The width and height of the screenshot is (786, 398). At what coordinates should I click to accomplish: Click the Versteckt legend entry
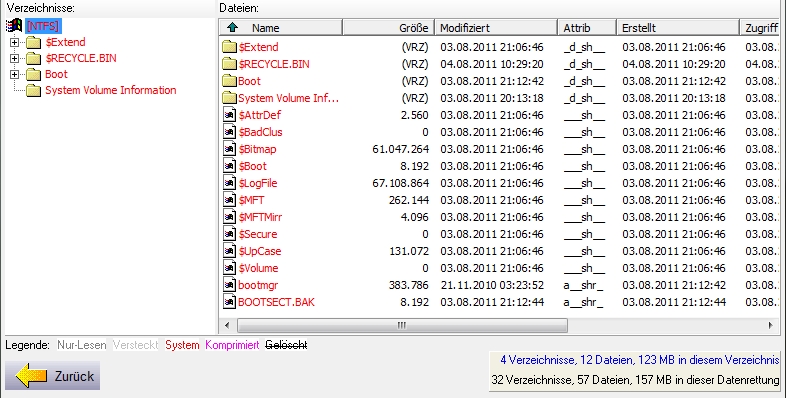[135, 345]
